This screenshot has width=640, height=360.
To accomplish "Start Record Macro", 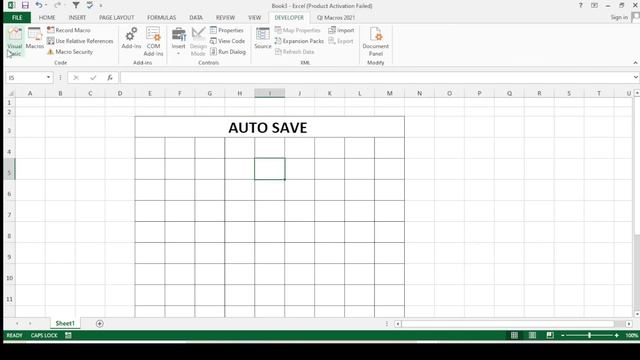I will (x=69, y=30).
